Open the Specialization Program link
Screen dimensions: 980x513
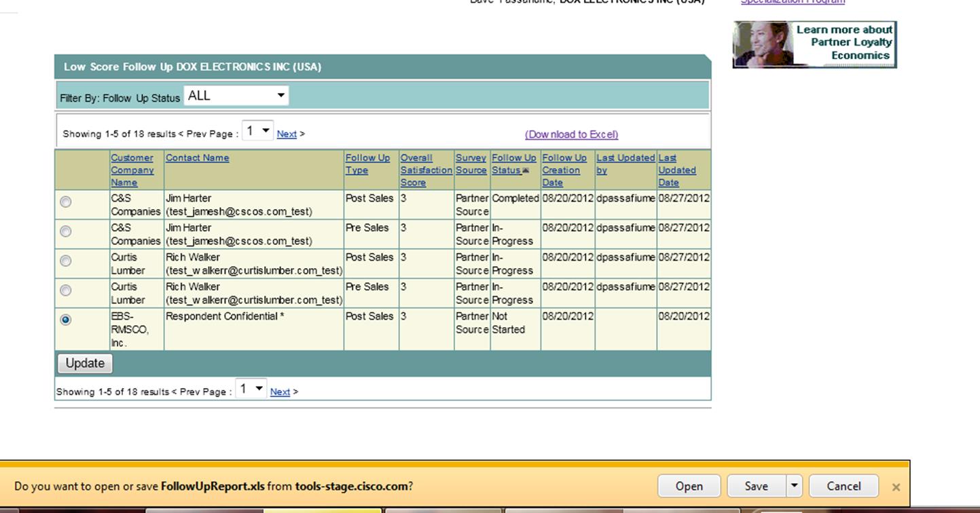click(x=793, y=2)
